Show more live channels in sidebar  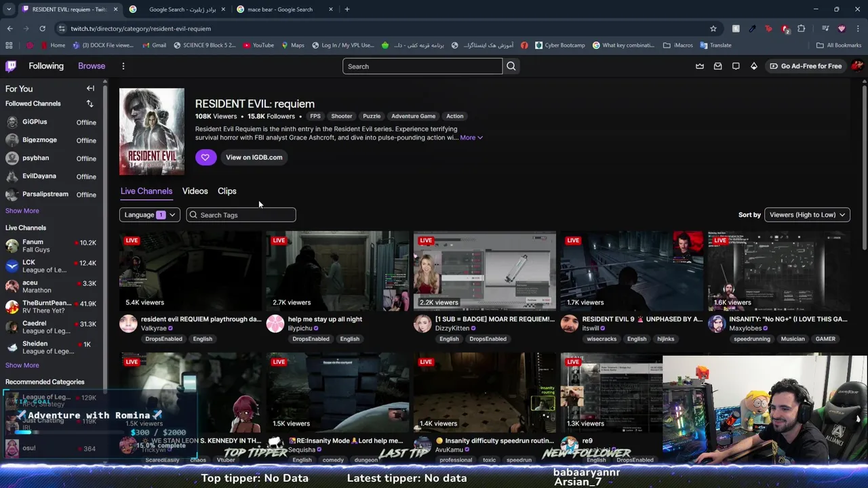coord(22,365)
